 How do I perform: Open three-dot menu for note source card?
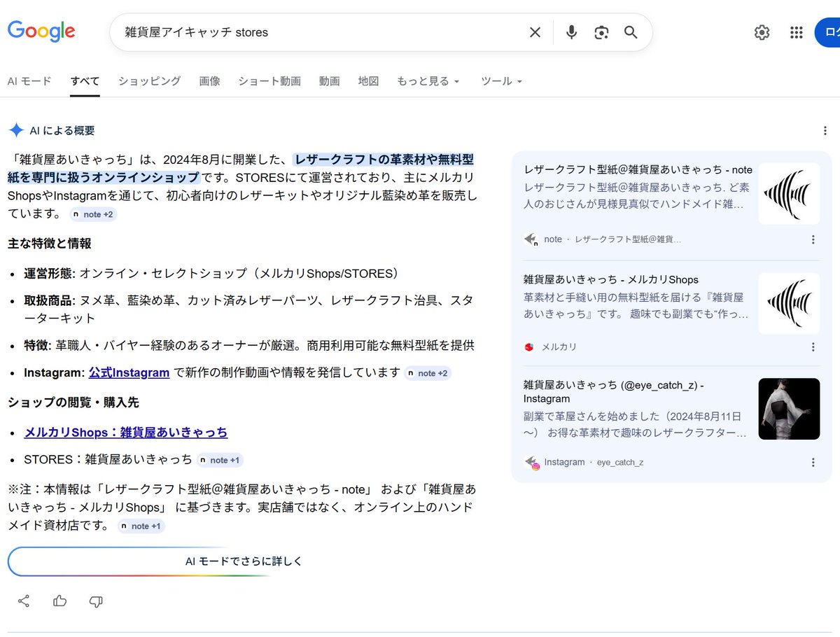(813, 239)
